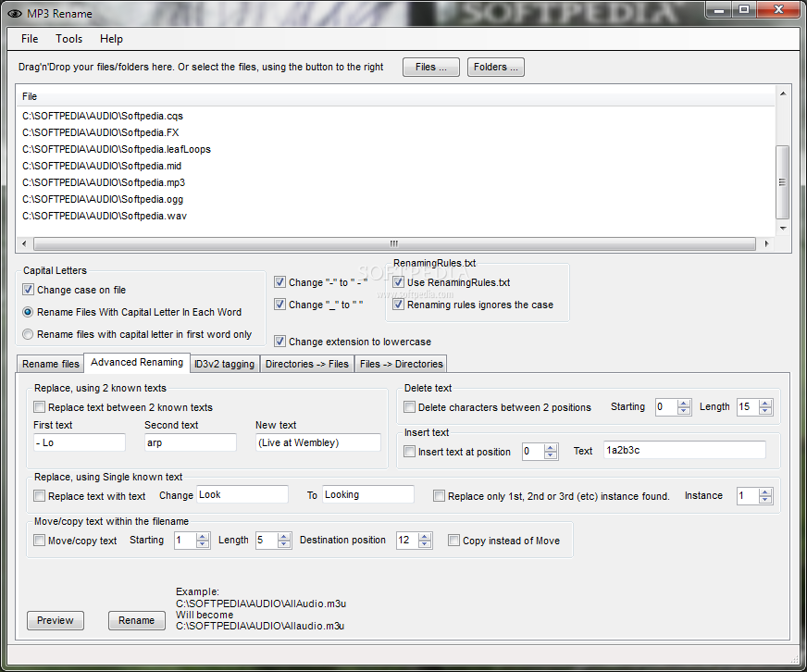This screenshot has width=807, height=672.
Task: Decrease Delete text Length value
Action: point(765,411)
